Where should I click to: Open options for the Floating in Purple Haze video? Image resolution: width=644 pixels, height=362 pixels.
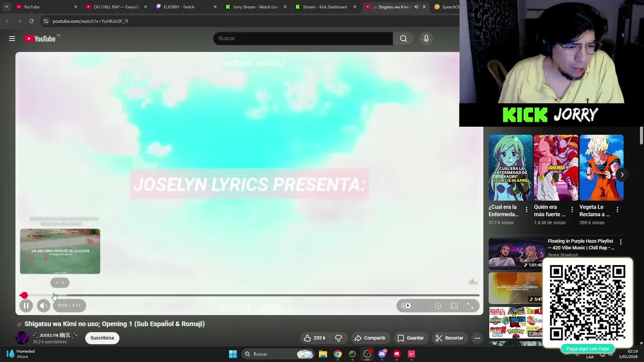click(x=620, y=242)
